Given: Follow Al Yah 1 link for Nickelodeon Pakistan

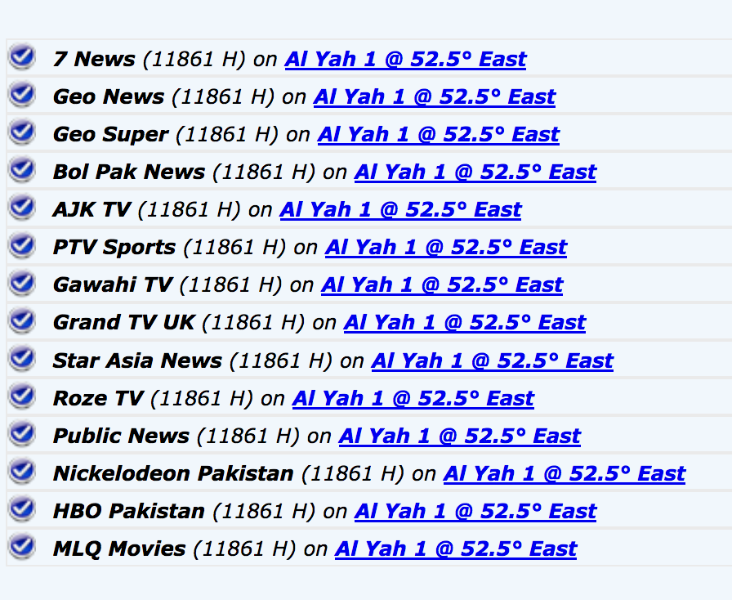Looking at the screenshot, I should tap(564, 474).
